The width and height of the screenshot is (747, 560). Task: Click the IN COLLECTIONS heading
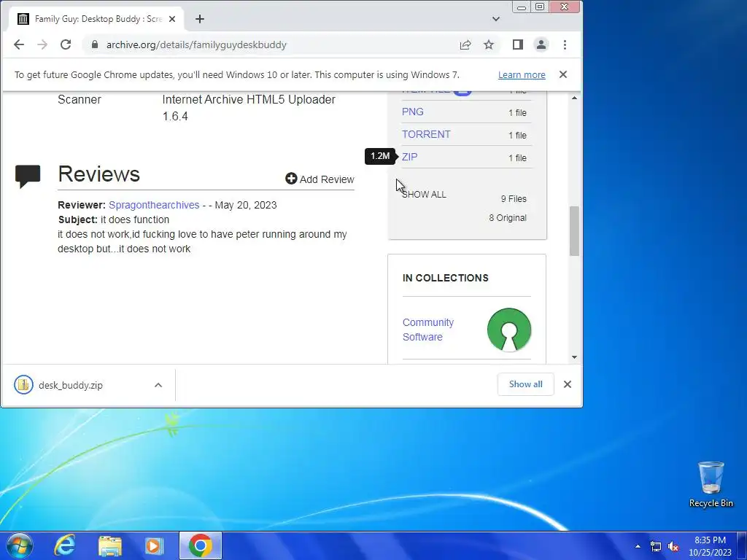click(446, 278)
